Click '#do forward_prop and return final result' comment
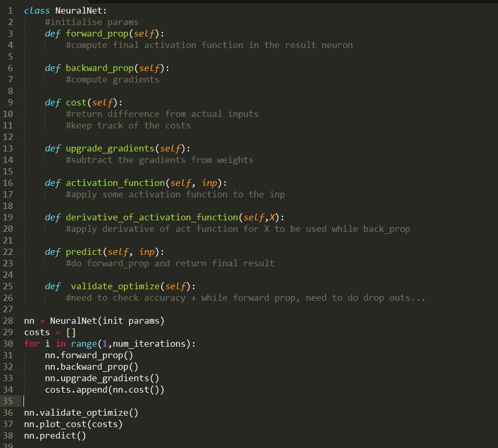This screenshot has height=448, width=498. 170,263
